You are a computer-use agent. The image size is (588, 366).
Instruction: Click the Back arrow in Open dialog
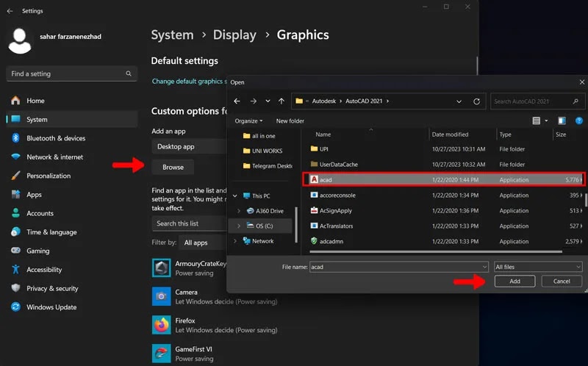tap(237, 101)
